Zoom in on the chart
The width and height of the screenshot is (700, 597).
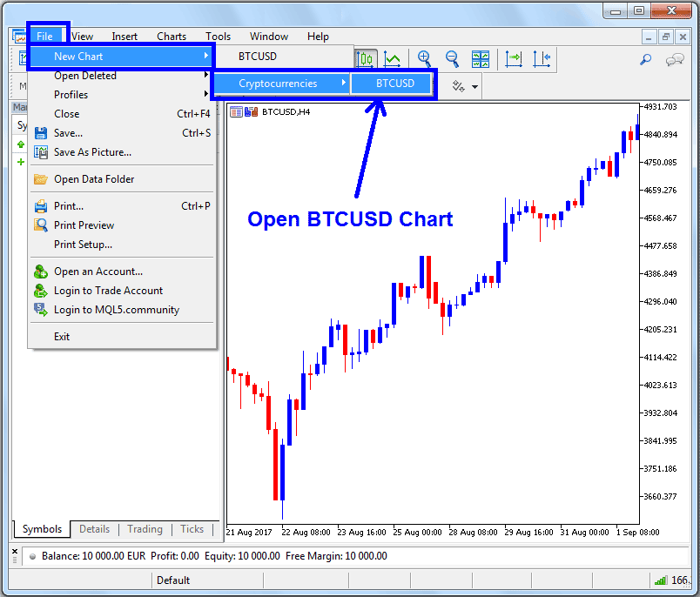pos(424,58)
